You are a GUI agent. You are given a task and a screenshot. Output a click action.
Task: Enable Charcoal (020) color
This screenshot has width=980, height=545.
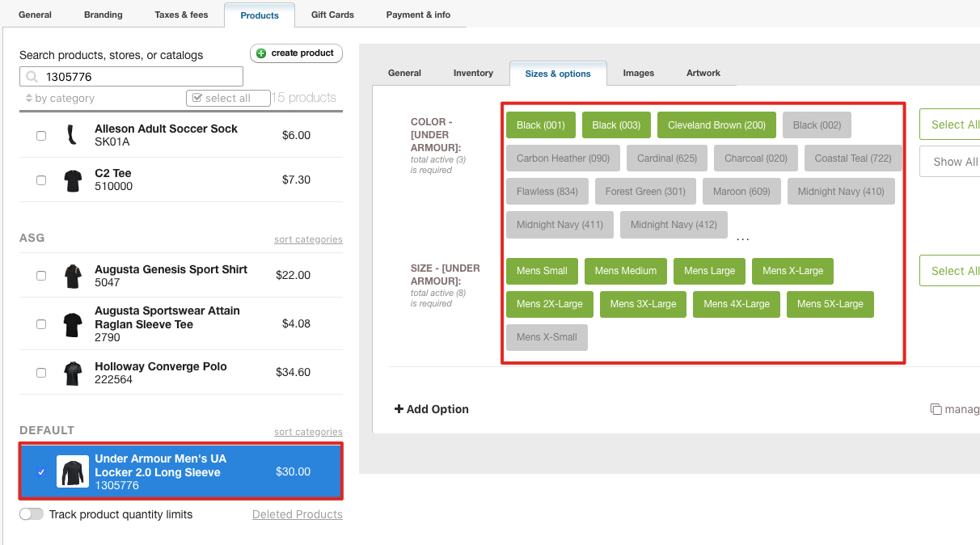[756, 158]
